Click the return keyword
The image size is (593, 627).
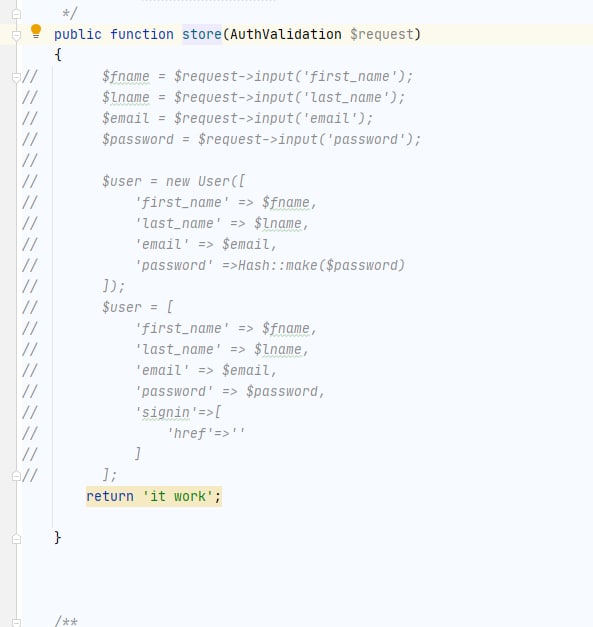coord(110,496)
